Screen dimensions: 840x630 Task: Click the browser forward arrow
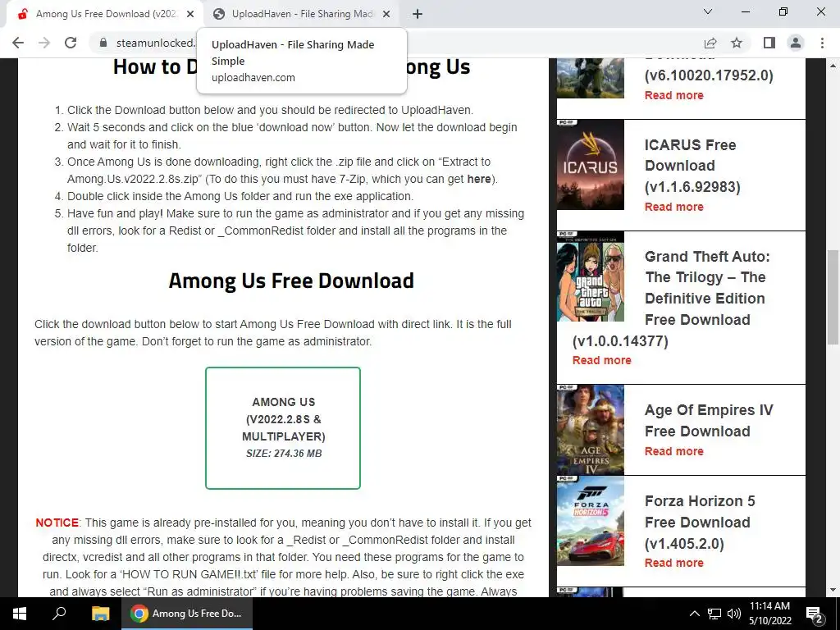[x=44, y=43]
